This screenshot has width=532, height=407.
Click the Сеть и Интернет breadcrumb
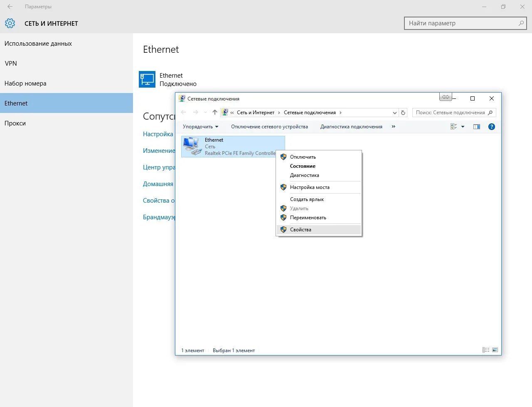pyautogui.click(x=256, y=113)
